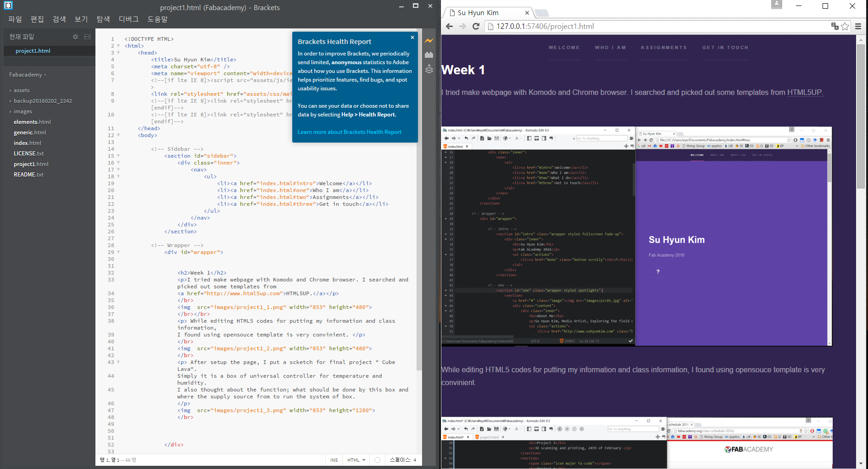Open index.html in file tree
Screen dimensions: 868x469
click(x=28, y=143)
